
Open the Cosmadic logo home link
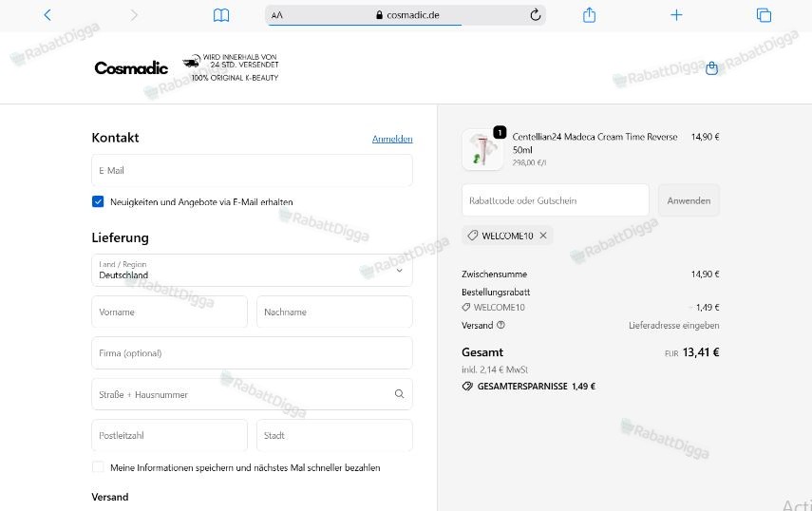(x=131, y=67)
